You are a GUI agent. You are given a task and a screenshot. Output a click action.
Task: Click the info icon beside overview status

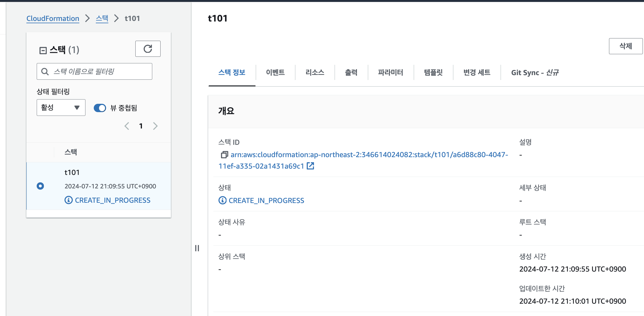[223, 200]
